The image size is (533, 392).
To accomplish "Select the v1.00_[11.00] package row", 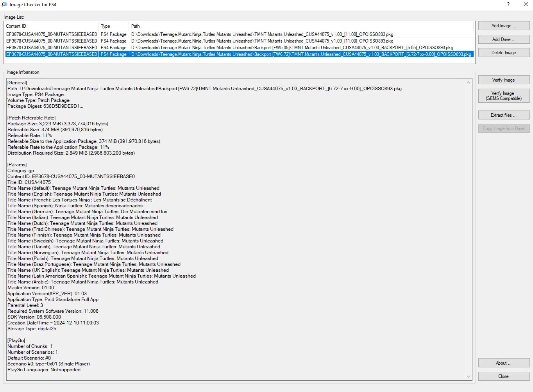I will point(239,34).
